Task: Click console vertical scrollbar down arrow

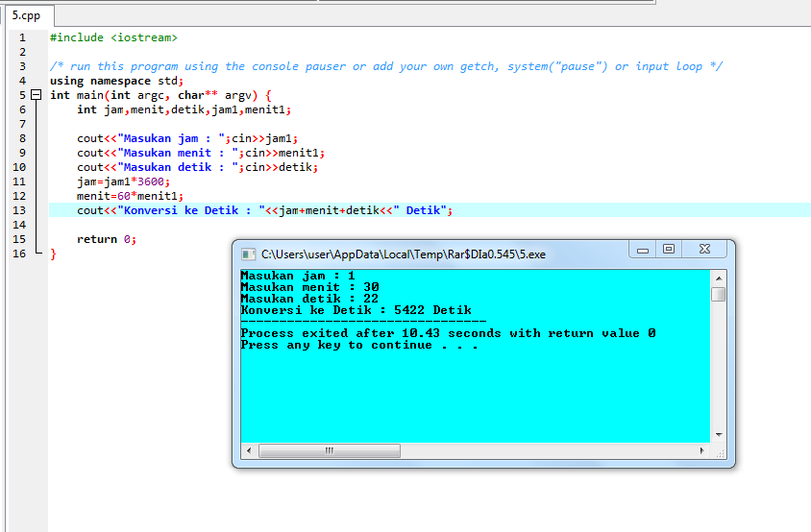Action: pyautogui.click(x=719, y=435)
